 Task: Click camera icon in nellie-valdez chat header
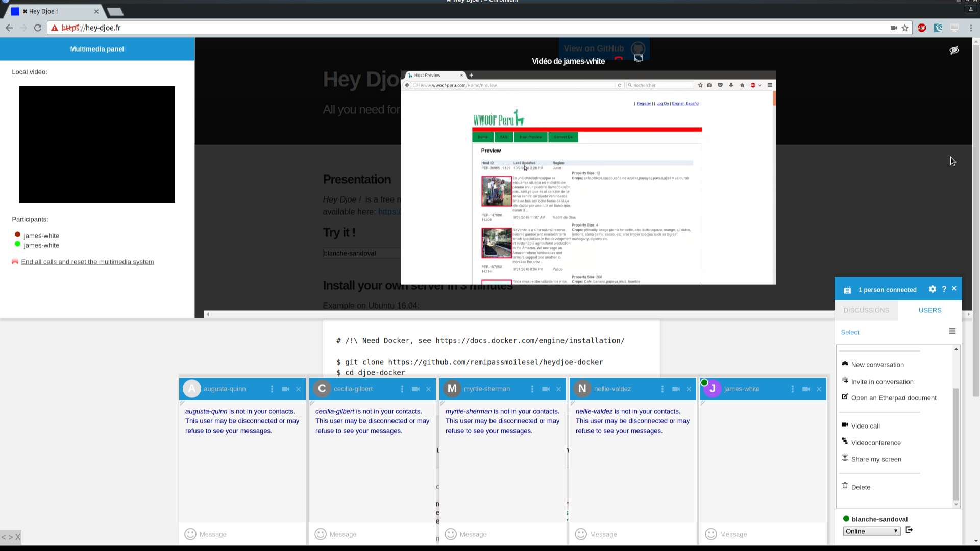coord(676,389)
